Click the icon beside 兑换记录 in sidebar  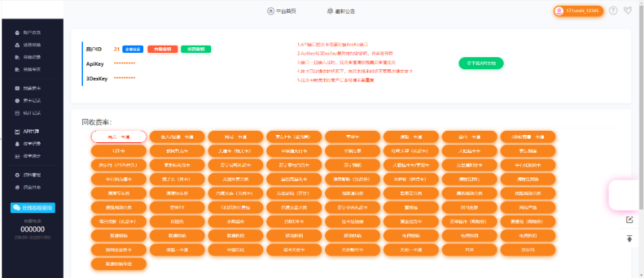point(17,57)
